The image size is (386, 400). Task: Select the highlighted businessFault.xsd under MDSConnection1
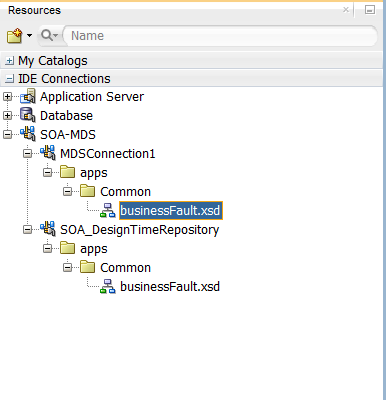pyautogui.click(x=171, y=211)
